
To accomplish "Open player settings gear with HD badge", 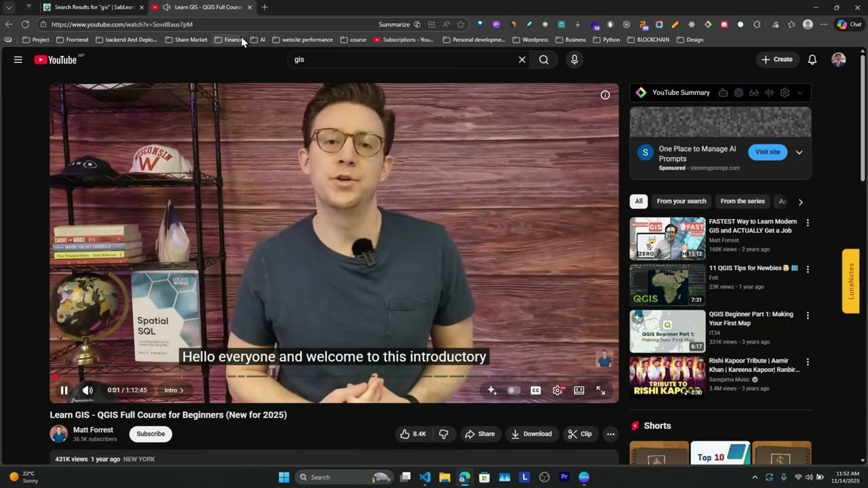I will [557, 390].
